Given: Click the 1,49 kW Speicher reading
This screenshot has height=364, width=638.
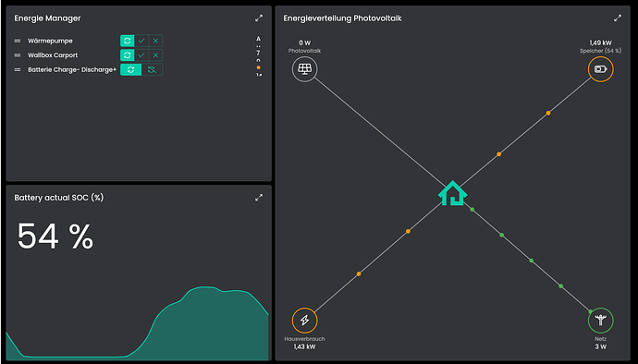Looking at the screenshot, I should (601, 42).
